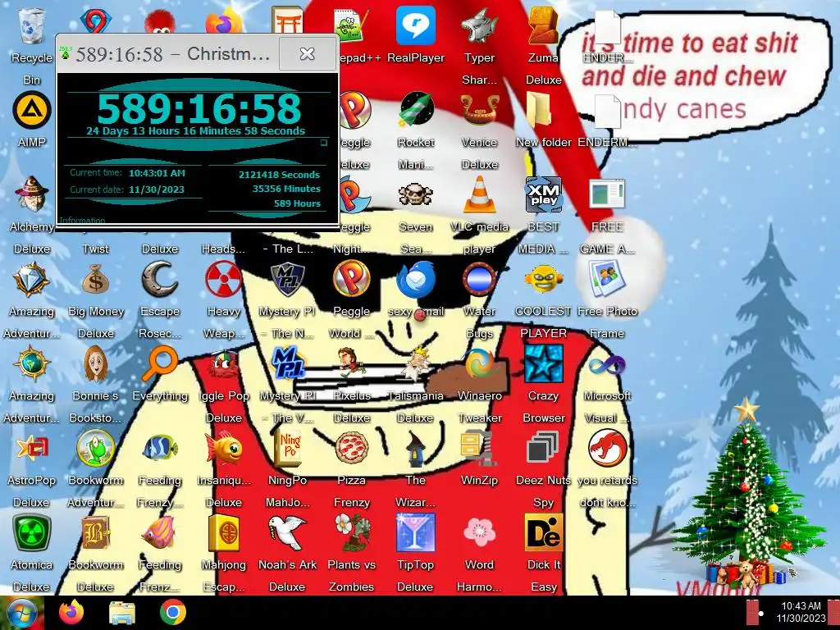This screenshot has width=840, height=630.
Task: Launch the NingPo MahJong icon
Action: click(x=287, y=448)
